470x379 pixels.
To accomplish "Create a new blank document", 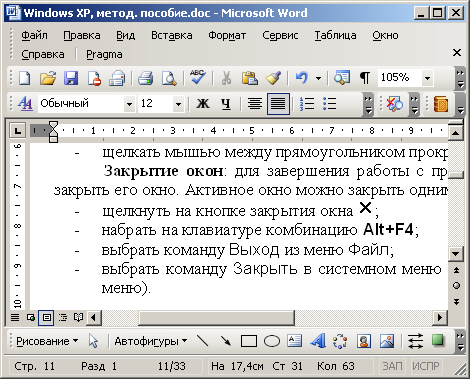I will [x=25, y=78].
